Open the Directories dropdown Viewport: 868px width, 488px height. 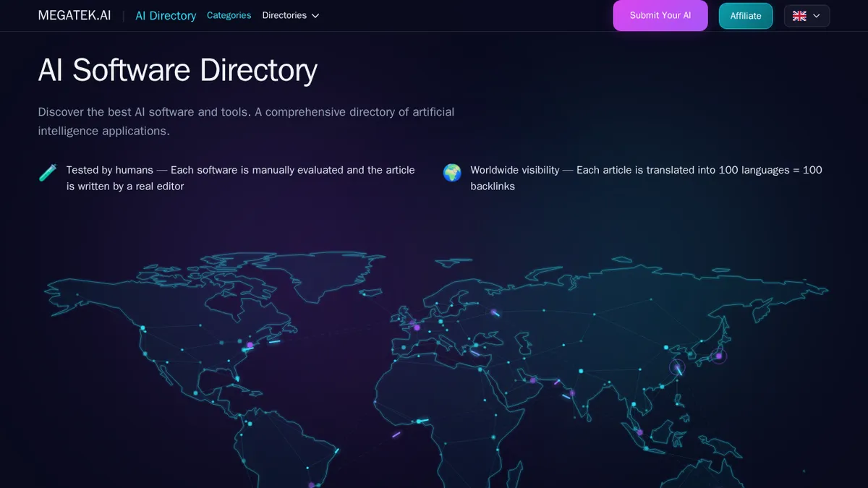[x=284, y=15]
